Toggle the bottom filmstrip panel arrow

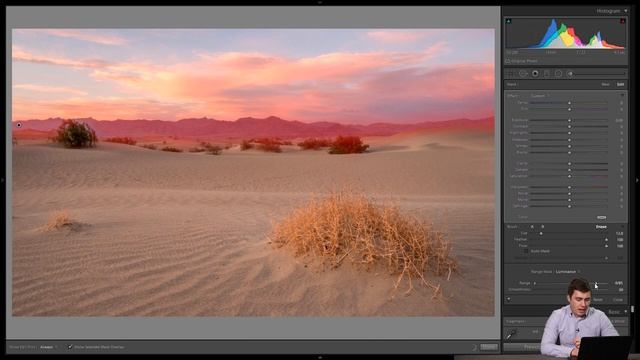click(x=320, y=358)
